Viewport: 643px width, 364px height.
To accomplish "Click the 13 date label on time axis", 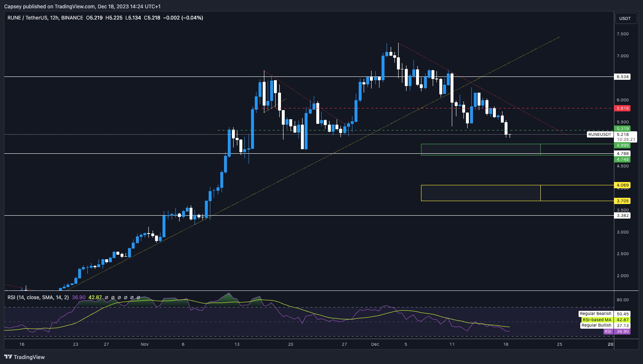I will tap(237, 344).
